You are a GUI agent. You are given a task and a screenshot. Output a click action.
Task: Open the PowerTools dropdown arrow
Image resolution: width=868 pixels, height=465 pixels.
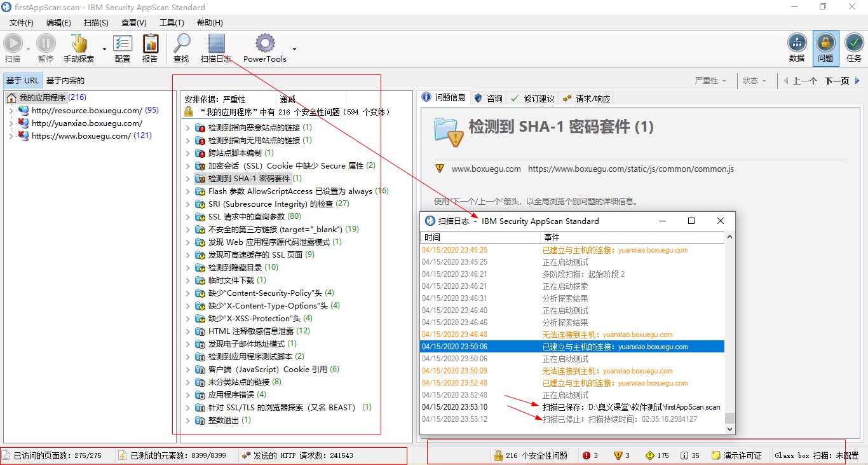click(294, 48)
